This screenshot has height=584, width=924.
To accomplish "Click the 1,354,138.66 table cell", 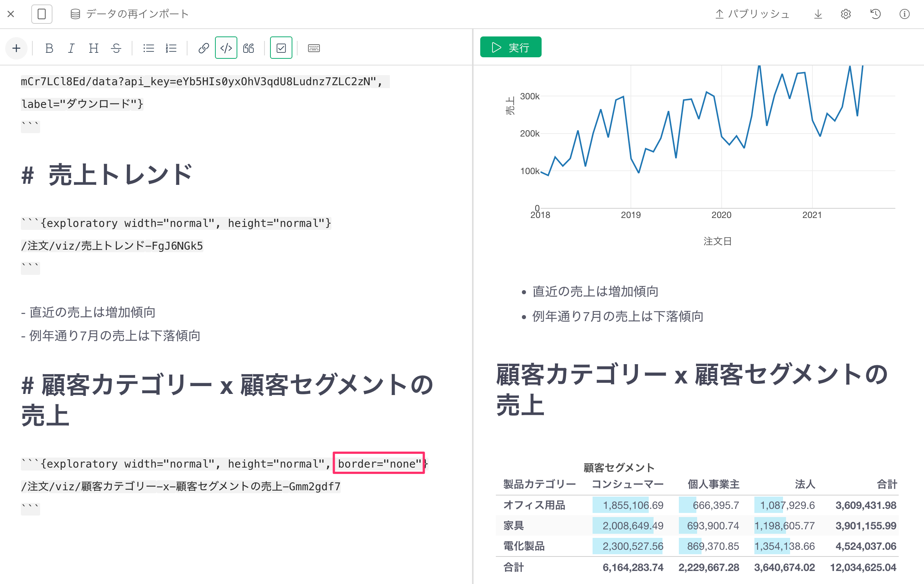I will [x=785, y=546].
